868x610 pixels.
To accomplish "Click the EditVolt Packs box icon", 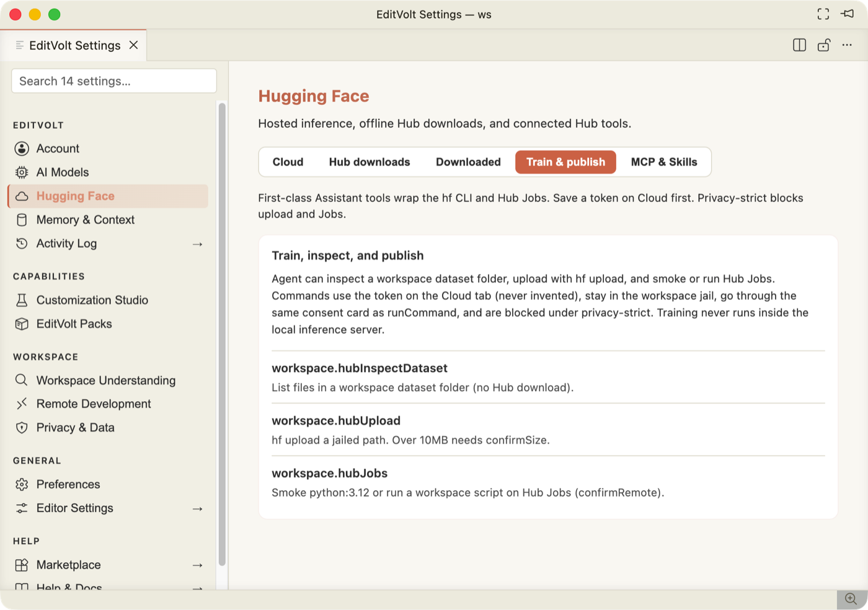I will click(22, 324).
